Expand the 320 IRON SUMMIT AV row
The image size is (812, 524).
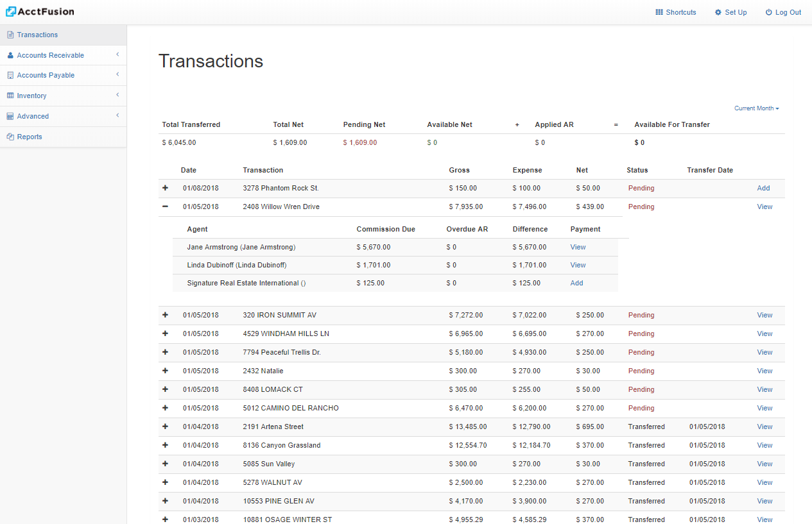165,315
